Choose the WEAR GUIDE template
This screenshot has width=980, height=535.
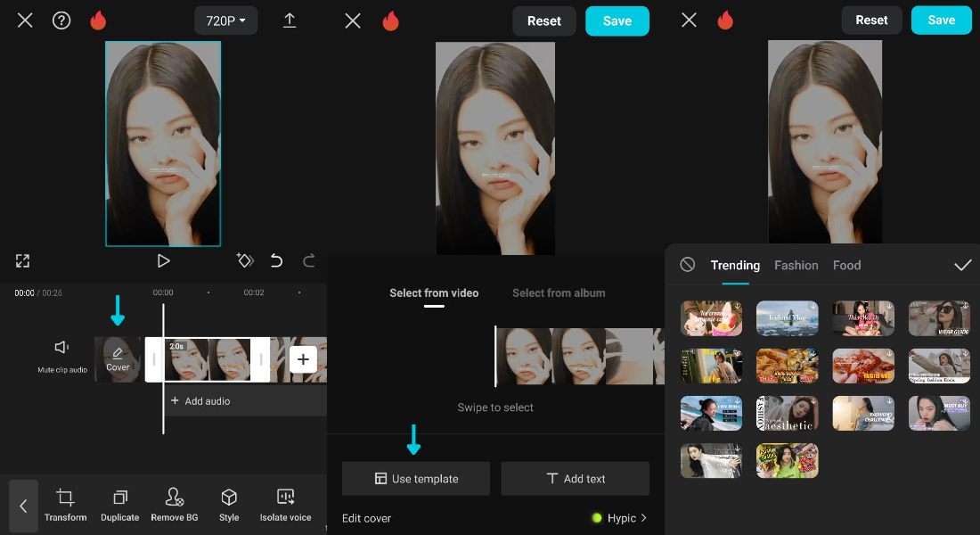[939, 317]
